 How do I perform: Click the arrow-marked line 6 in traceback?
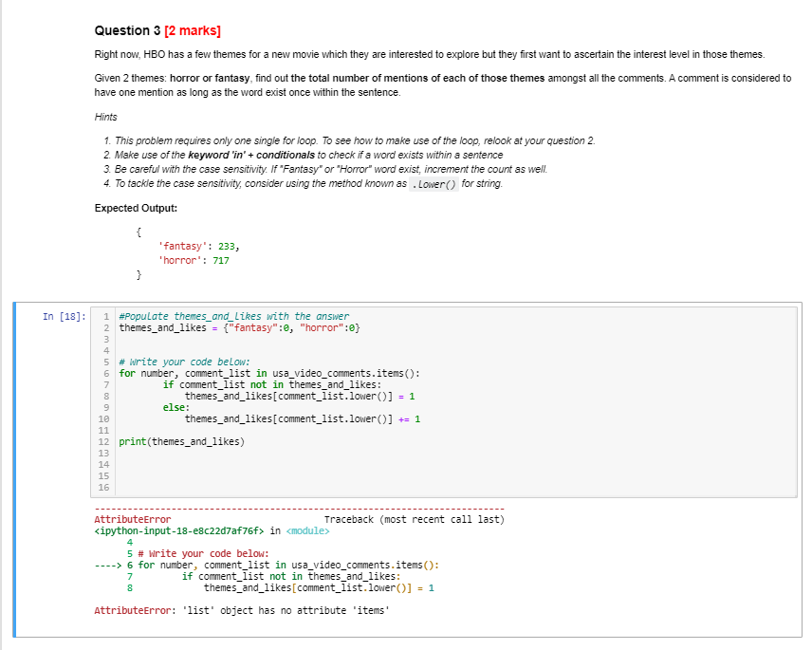pyautogui.click(x=267, y=565)
